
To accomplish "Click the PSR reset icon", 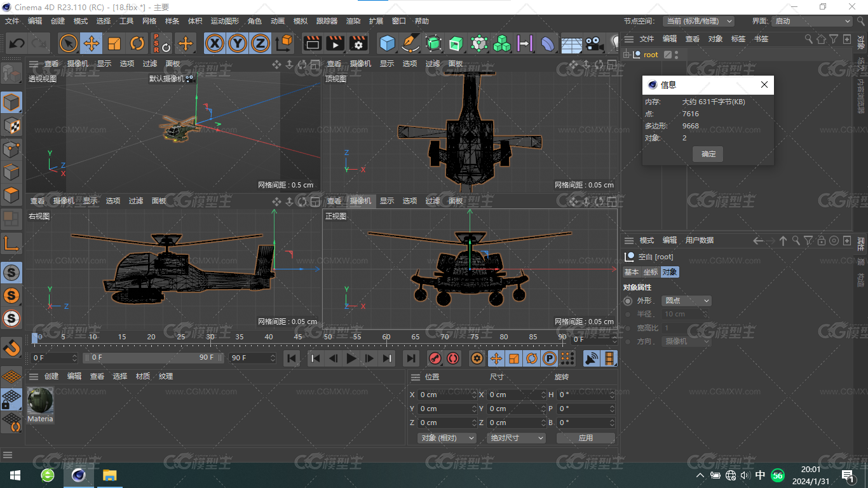I will coord(161,43).
